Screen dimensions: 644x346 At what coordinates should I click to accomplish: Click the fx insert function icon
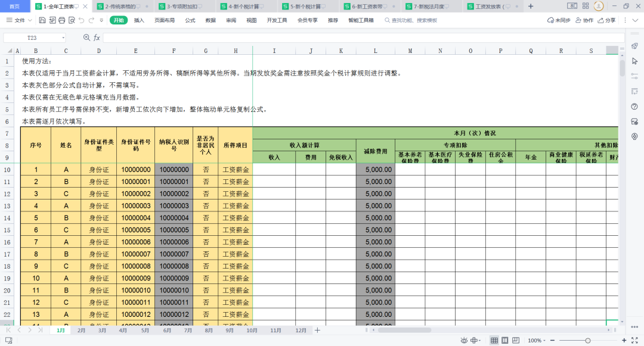tap(97, 38)
